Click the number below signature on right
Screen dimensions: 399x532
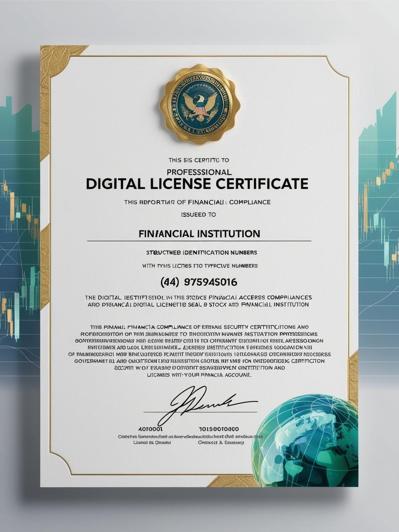(219, 428)
